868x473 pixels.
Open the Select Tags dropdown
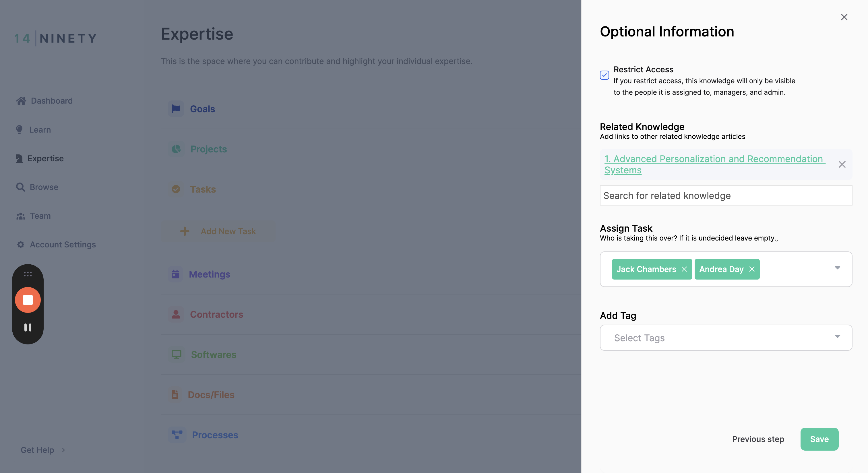coord(726,338)
